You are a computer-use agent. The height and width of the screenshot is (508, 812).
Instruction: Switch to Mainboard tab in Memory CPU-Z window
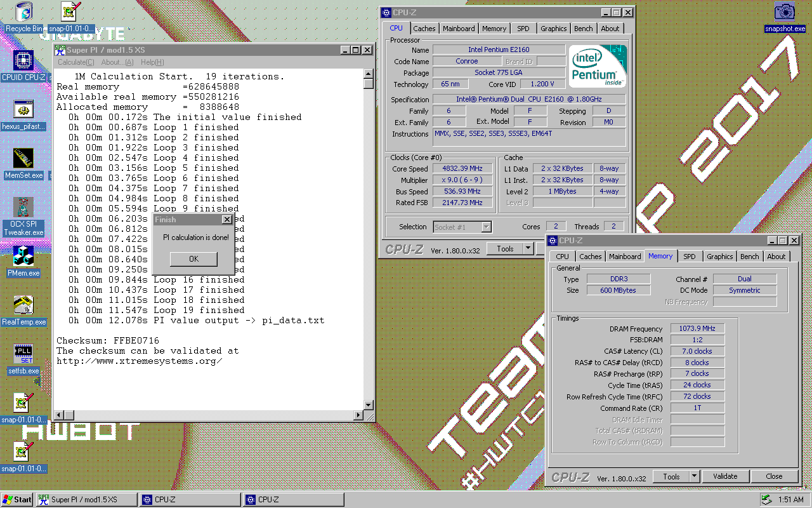[625, 257]
